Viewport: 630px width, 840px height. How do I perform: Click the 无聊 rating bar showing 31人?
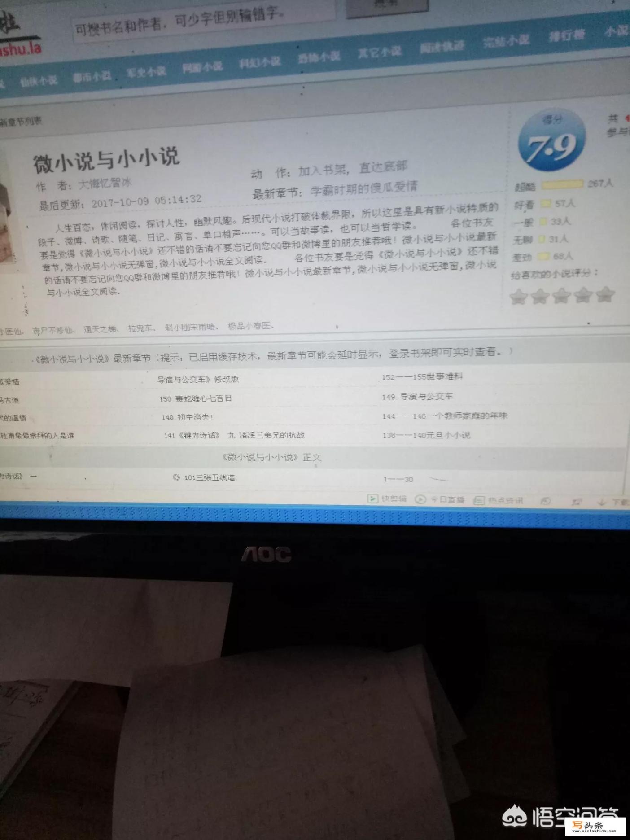pos(542,239)
